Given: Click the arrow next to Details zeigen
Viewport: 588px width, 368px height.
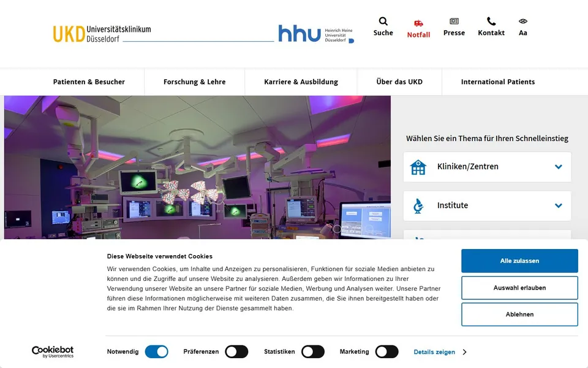Looking at the screenshot, I should pyautogui.click(x=465, y=352).
